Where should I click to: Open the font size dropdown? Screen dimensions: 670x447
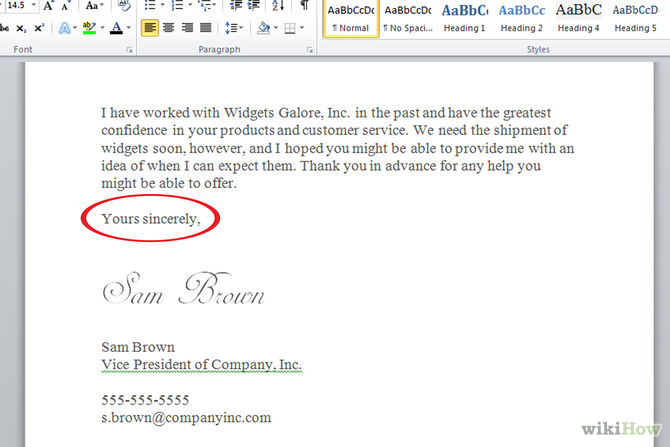coord(33,5)
